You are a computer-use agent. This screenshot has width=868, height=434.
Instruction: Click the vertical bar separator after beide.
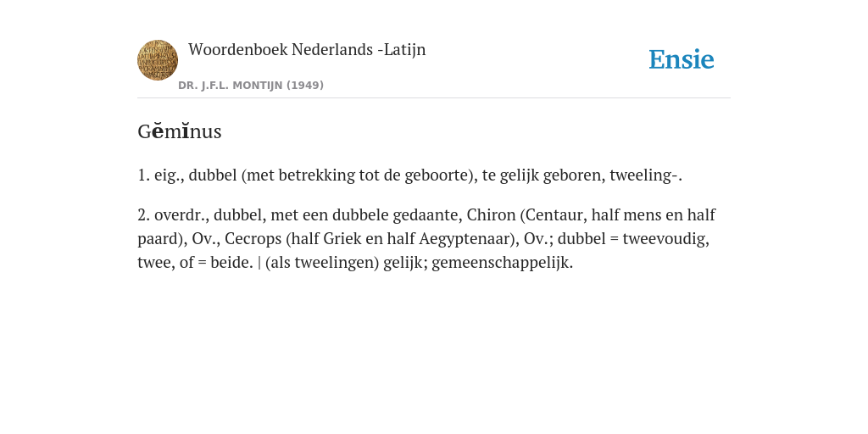tap(259, 263)
